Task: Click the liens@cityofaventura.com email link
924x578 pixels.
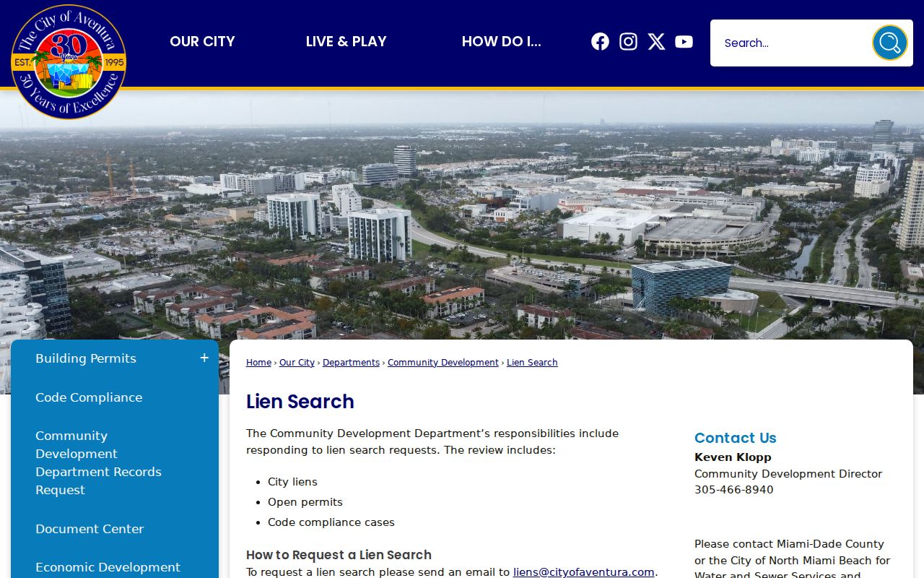Action: click(x=583, y=572)
